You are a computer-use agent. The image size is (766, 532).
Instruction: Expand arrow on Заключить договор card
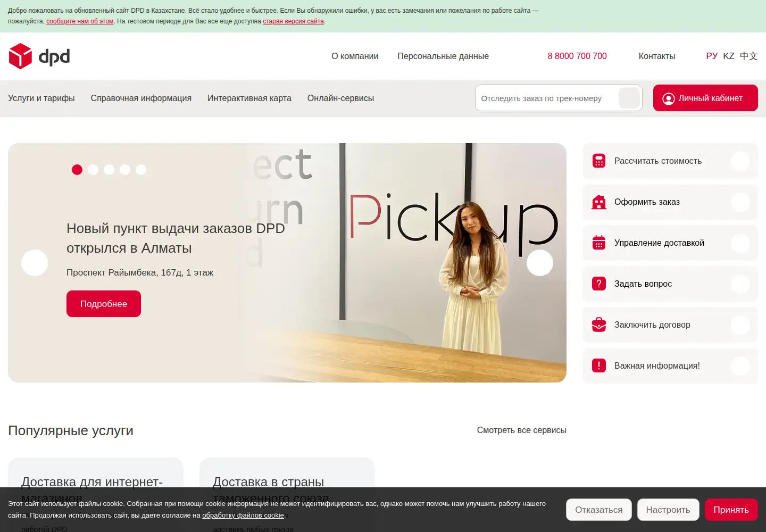coord(740,325)
